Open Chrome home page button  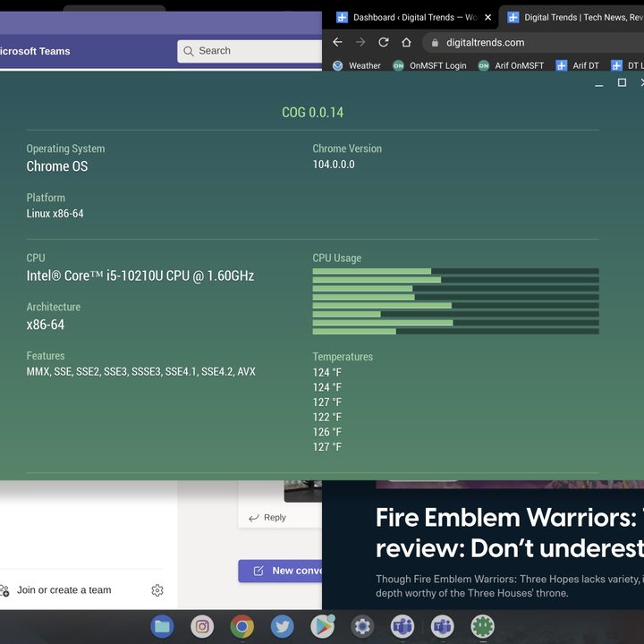click(406, 42)
